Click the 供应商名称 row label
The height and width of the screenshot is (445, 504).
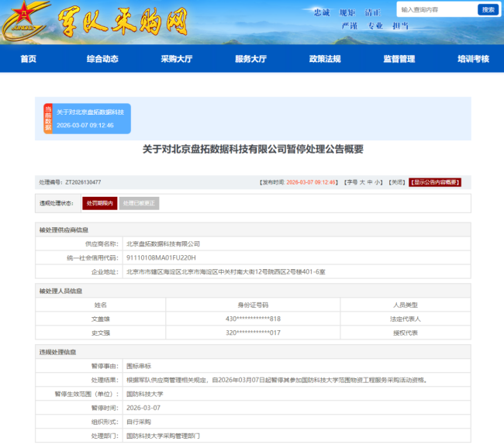coord(102,244)
